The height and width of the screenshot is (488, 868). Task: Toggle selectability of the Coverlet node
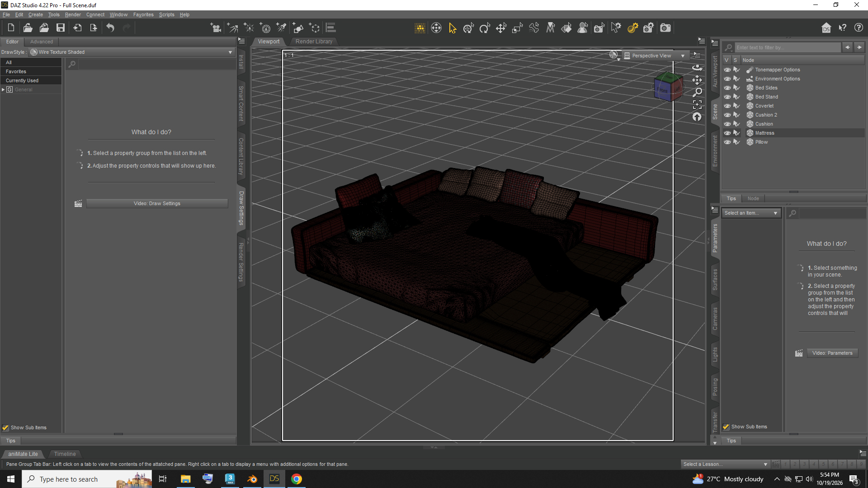point(736,106)
